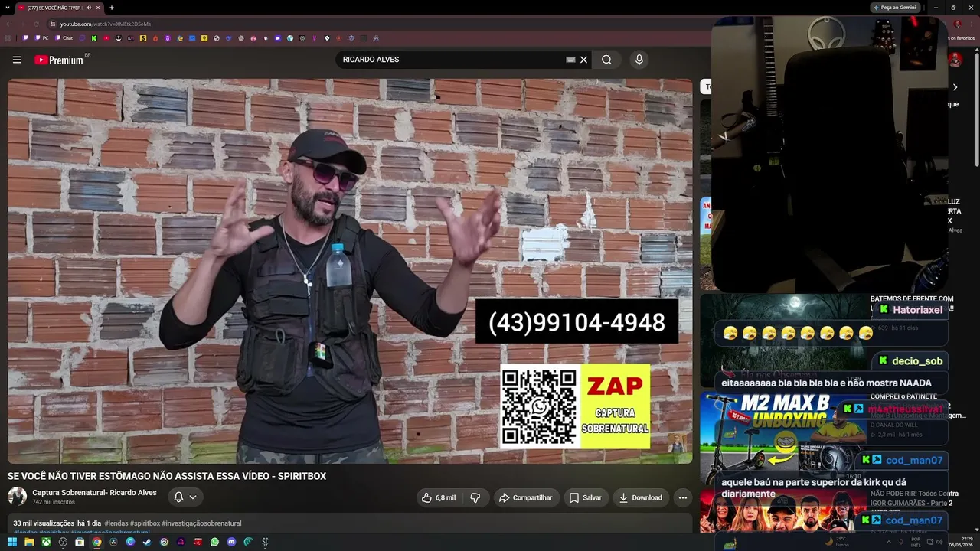Click the Peça ao Gemini button
Image resolution: width=980 pixels, height=551 pixels.
point(895,8)
